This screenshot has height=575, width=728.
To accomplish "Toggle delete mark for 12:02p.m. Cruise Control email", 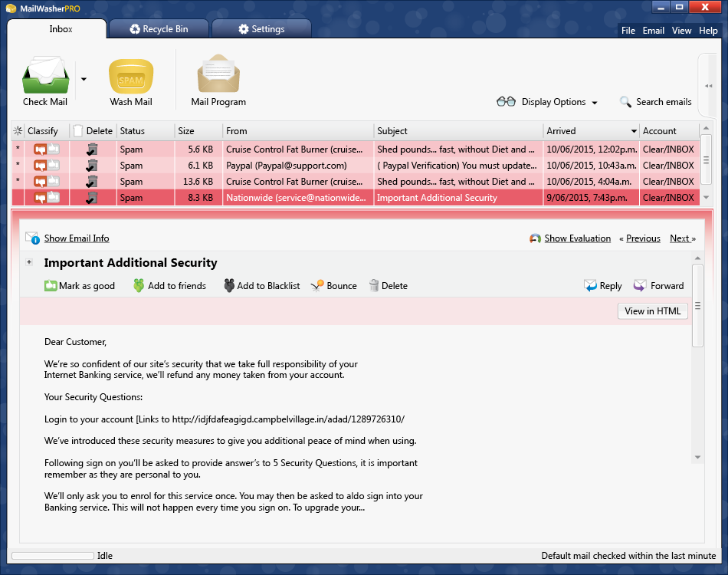I will (92, 149).
